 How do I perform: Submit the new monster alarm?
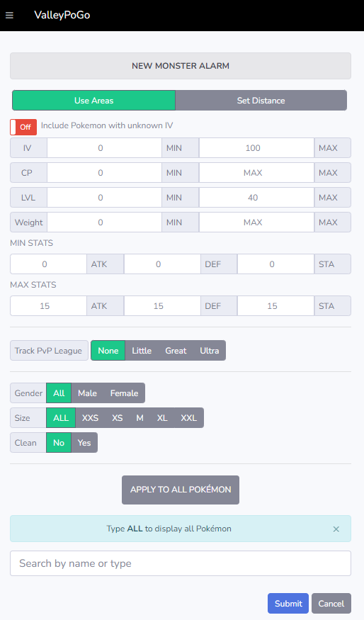[x=288, y=604]
